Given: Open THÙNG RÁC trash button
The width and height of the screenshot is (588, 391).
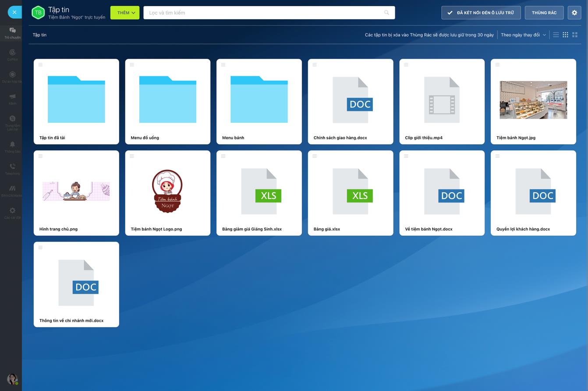Looking at the screenshot, I should point(544,13).
